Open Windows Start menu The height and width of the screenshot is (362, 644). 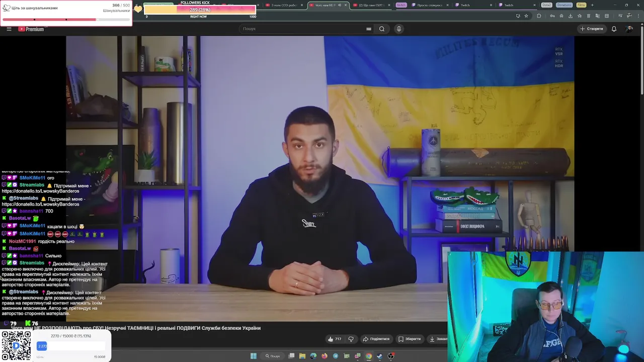point(254,356)
